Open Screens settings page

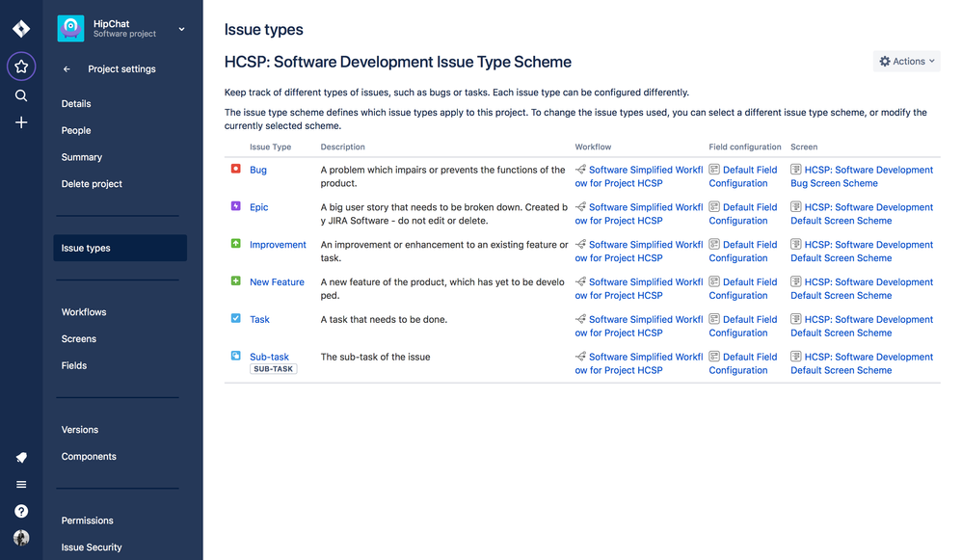pos(78,339)
